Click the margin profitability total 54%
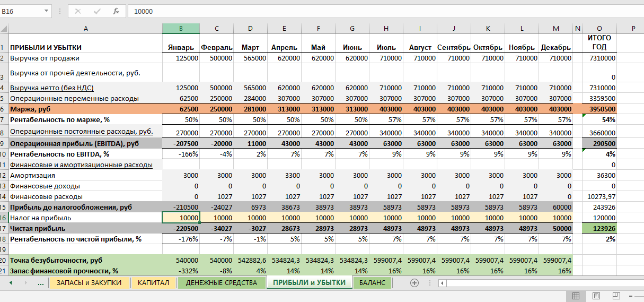The height and width of the screenshot is (302, 644). click(599, 119)
